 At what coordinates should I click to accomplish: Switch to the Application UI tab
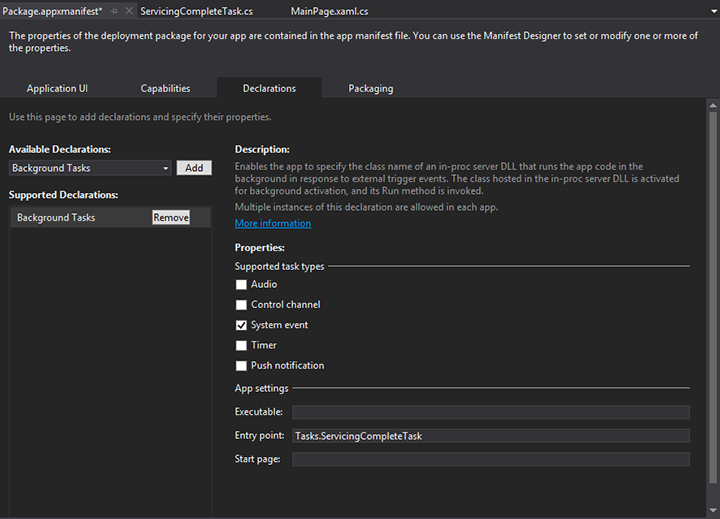pos(56,88)
